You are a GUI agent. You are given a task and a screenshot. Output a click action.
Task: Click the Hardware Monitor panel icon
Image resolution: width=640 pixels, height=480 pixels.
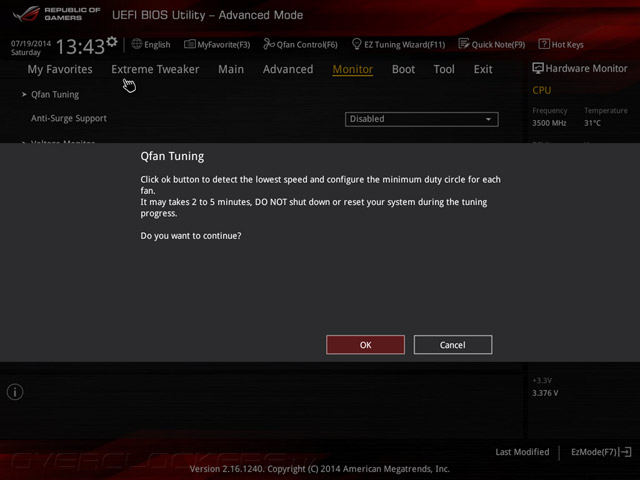[x=538, y=68]
